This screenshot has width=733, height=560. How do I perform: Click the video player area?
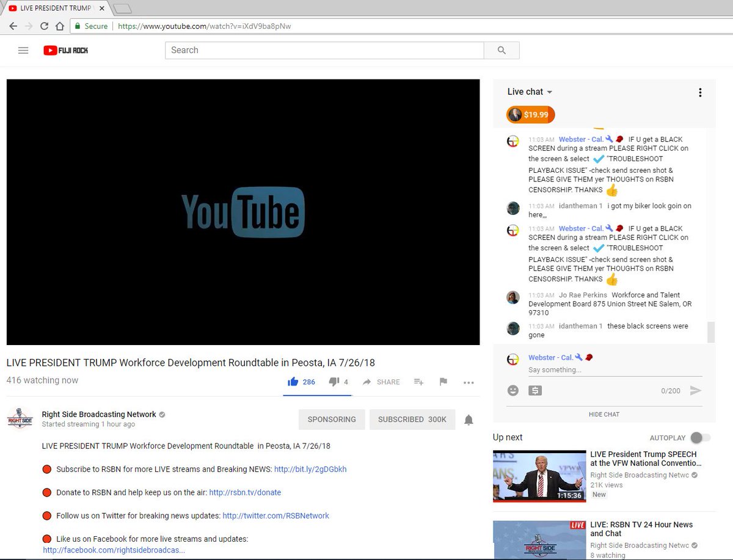click(243, 212)
